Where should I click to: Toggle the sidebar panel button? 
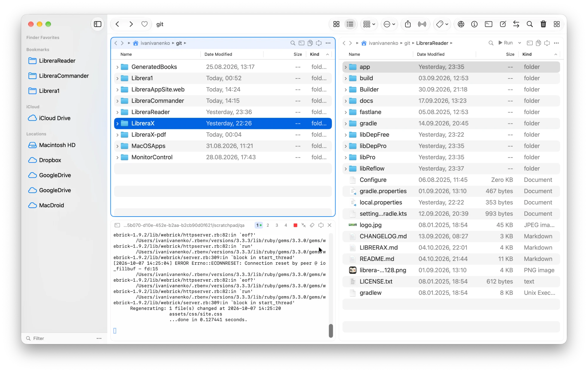point(98,24)
